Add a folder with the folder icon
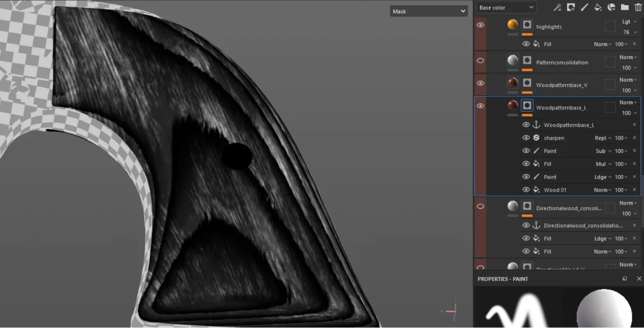Screen dimensions: 644x328 (x=624, y=7)
